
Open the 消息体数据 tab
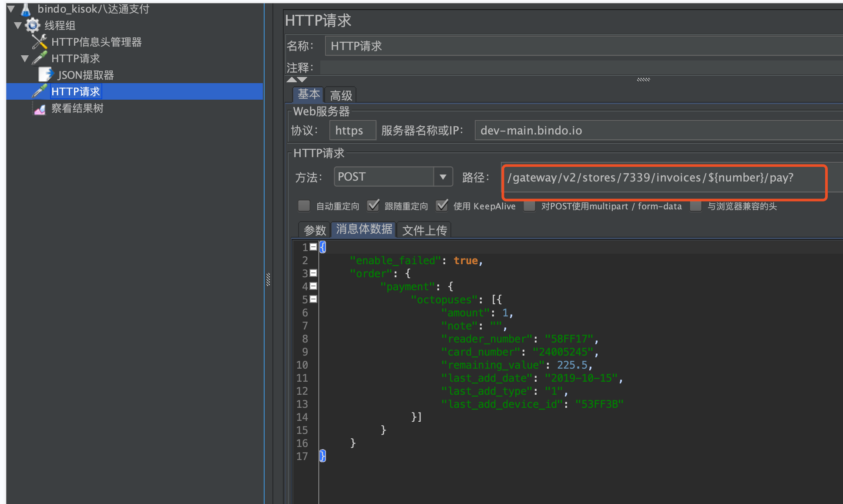[364, 229]
